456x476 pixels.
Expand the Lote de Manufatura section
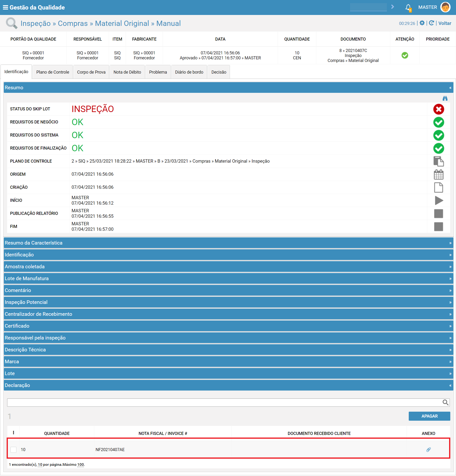(x=228, y=278)
